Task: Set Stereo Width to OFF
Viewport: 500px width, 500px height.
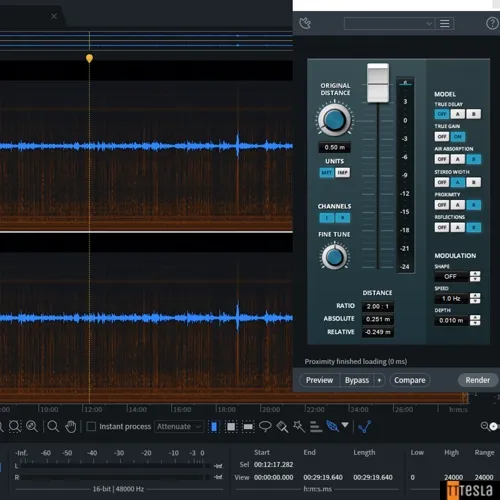Action: [x=442, y=182]
